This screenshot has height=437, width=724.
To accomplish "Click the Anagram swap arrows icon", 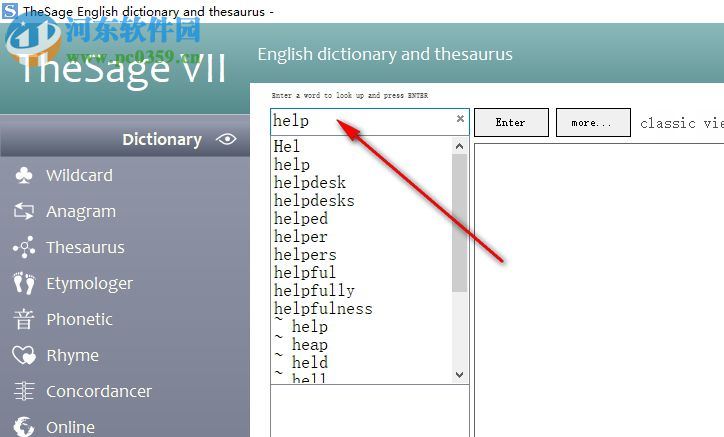I will coord(24,211).
